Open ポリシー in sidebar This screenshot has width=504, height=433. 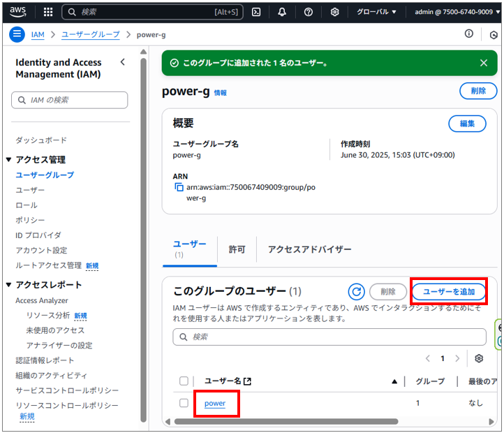tap(30, 220)
